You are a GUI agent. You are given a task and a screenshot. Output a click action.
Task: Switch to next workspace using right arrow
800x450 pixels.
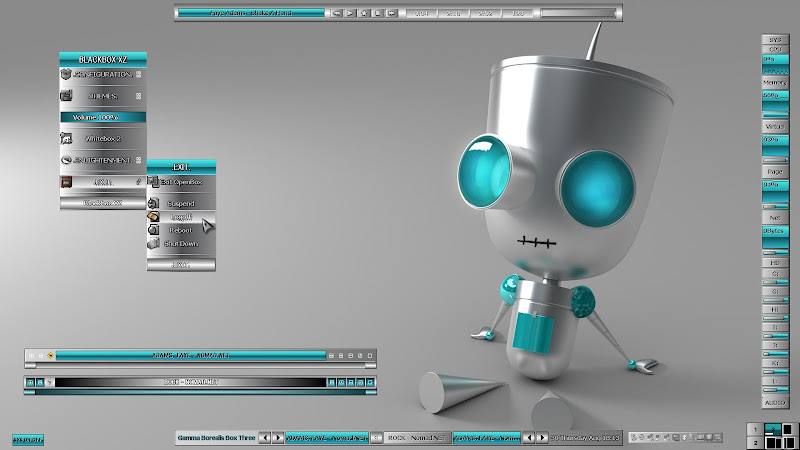click(x=277, y=438)
